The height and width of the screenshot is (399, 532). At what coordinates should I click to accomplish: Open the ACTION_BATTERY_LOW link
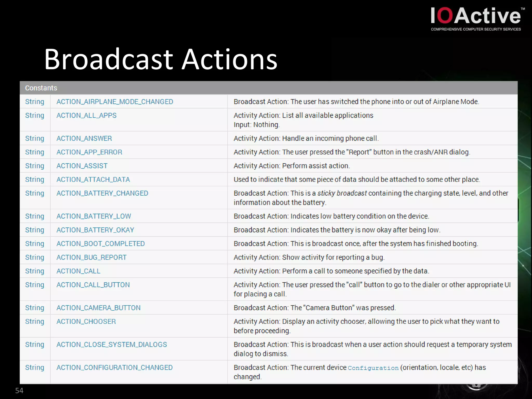[x=94, y=216]
